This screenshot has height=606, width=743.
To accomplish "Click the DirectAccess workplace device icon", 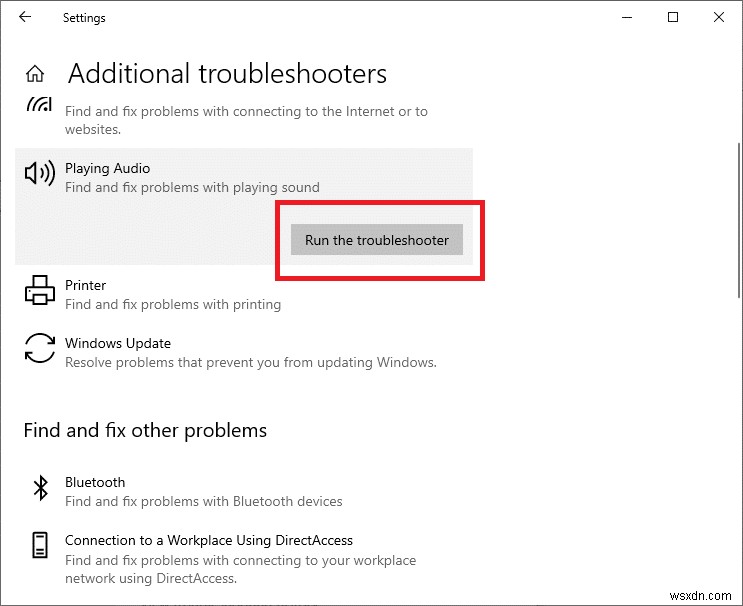I will [x=40, y=545].
